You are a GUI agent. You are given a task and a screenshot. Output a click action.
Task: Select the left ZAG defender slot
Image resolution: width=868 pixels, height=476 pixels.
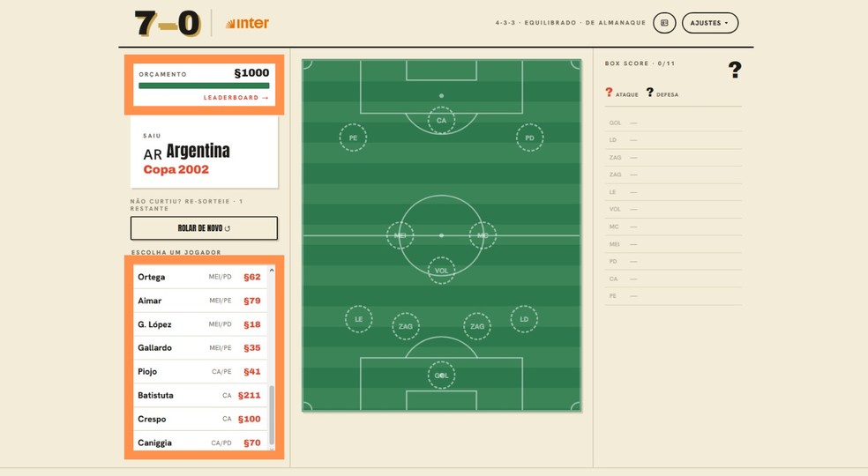[406, 326]
